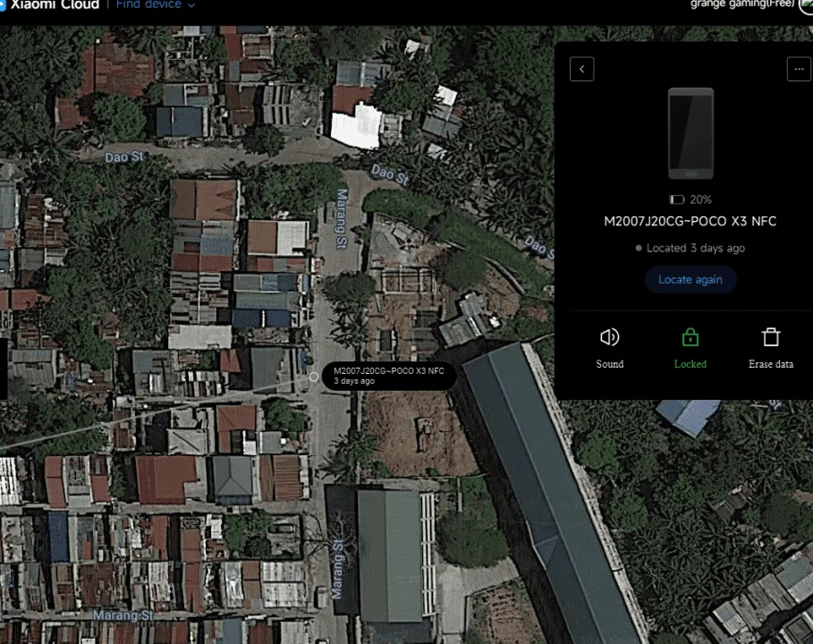Click the Locate again button

click(690, 279)
